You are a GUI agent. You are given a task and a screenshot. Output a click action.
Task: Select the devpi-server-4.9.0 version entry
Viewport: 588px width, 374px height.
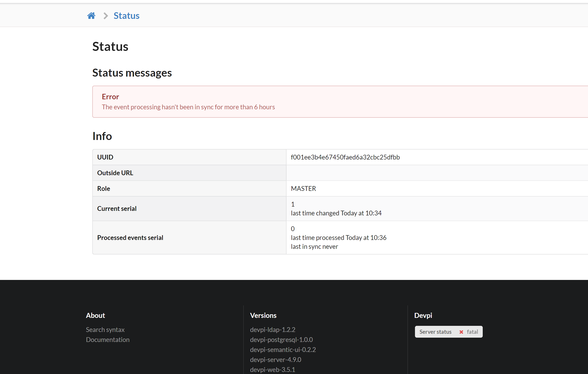pos(275,359)
